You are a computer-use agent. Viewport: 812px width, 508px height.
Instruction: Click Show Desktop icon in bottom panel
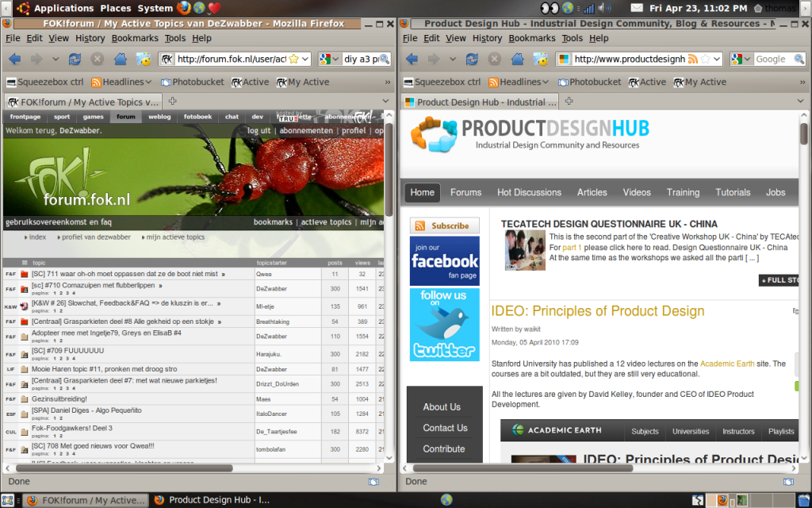tap(7, 500)
